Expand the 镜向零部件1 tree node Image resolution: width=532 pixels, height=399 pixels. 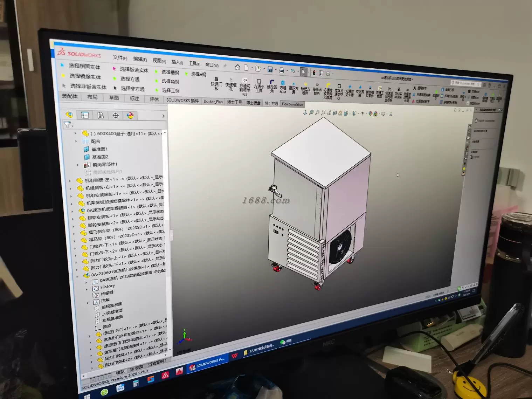78,165
